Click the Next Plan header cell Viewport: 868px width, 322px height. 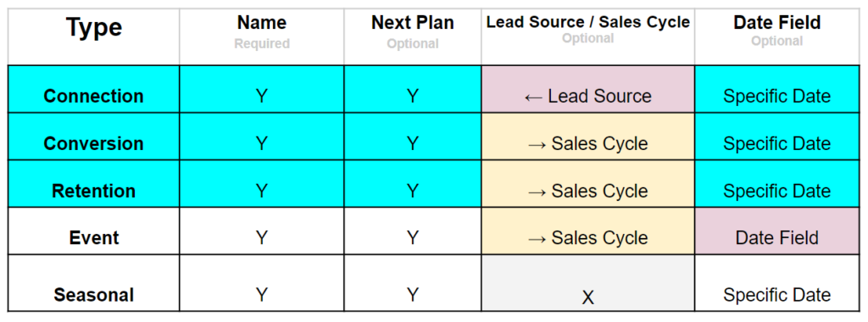coord(413,23)
